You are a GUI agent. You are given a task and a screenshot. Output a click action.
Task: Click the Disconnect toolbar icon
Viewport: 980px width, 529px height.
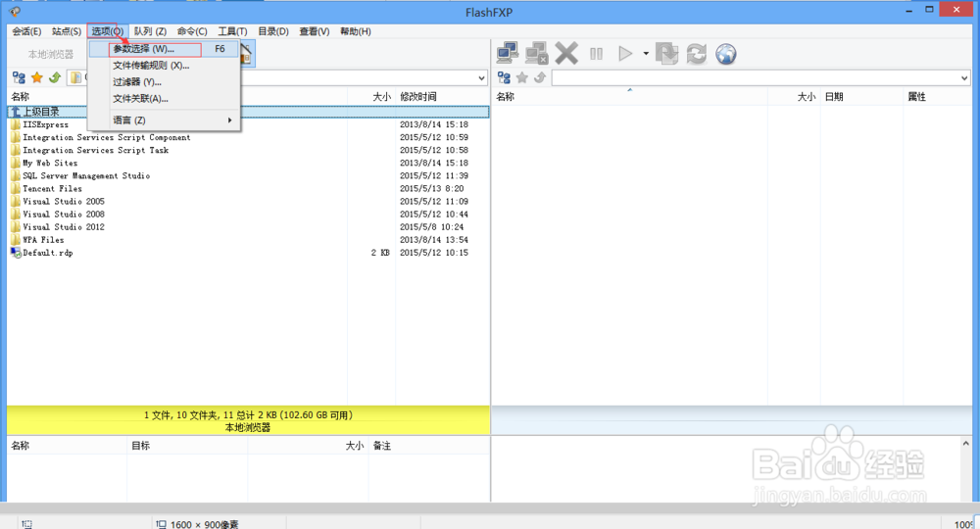click(x=536, y=54)
